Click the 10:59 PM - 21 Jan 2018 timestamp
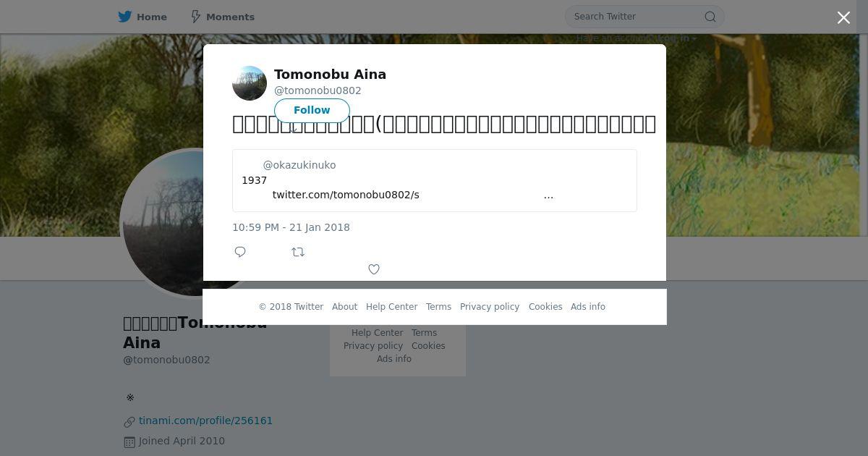The image size is (868, 456). pyautogui.click(x=291, y=227)
